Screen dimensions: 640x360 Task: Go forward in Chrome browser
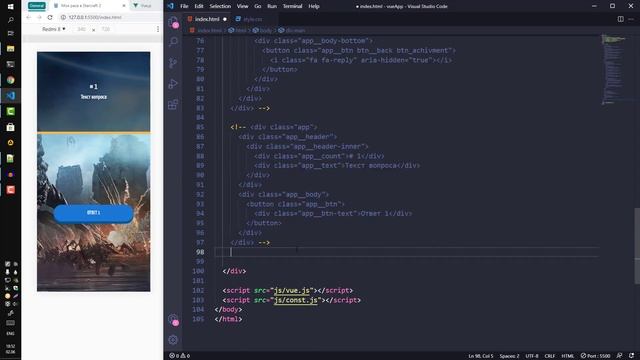point(39,18)
